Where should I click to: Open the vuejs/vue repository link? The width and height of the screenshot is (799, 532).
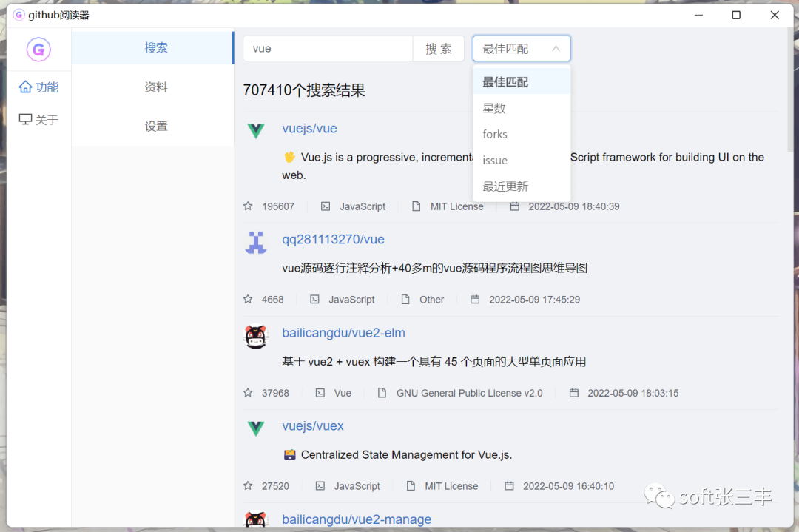click(x=309, y=129)
